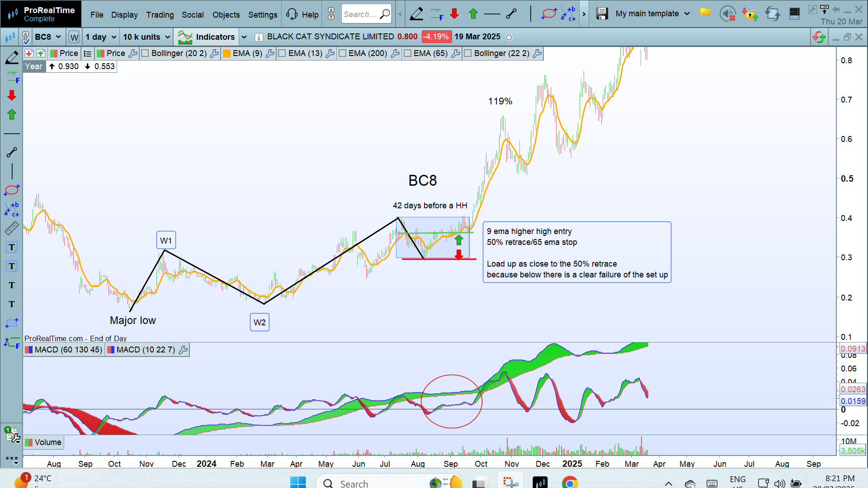Click the red download arrow above Year

(29, 53)
